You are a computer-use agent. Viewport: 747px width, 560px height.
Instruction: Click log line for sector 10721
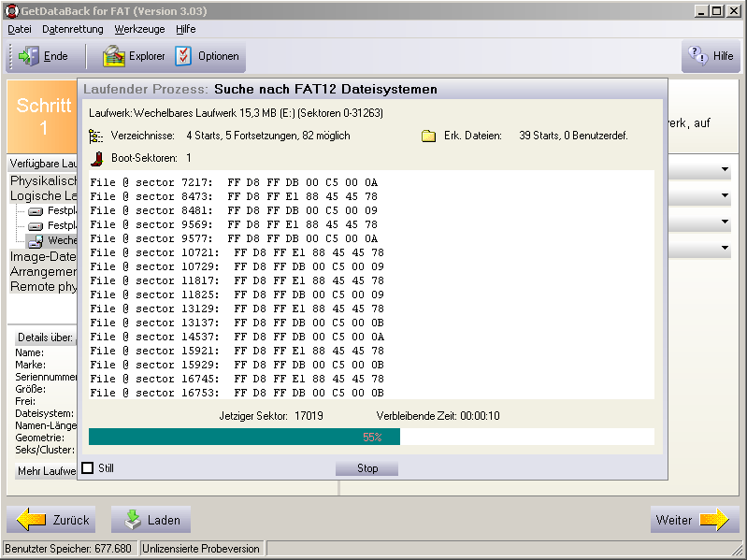pos(237,252)
